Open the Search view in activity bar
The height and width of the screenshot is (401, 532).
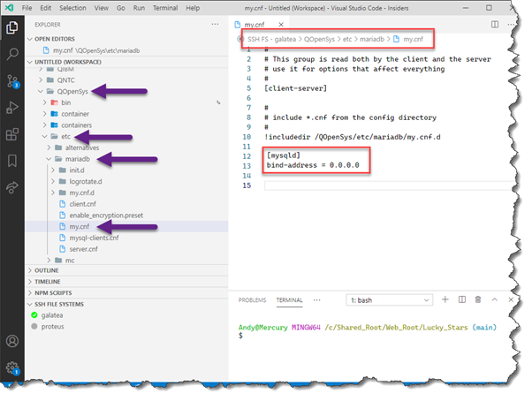12,54
